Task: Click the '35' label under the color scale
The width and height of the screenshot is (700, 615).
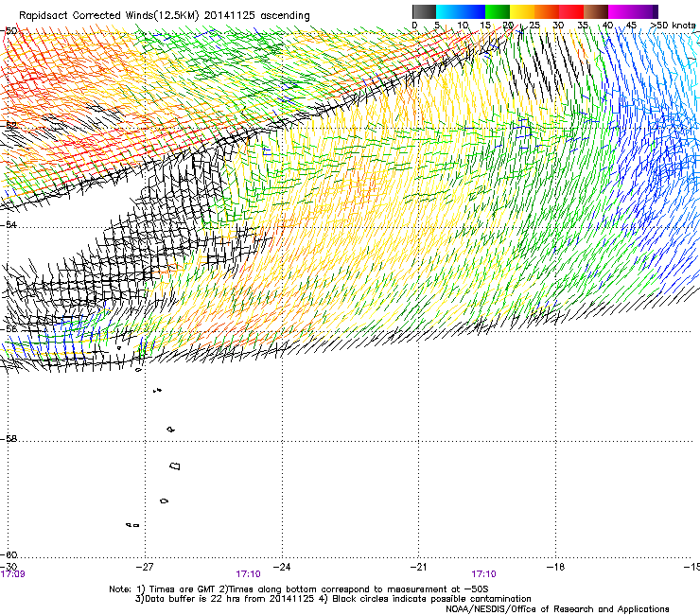Action: pos(583,26)
